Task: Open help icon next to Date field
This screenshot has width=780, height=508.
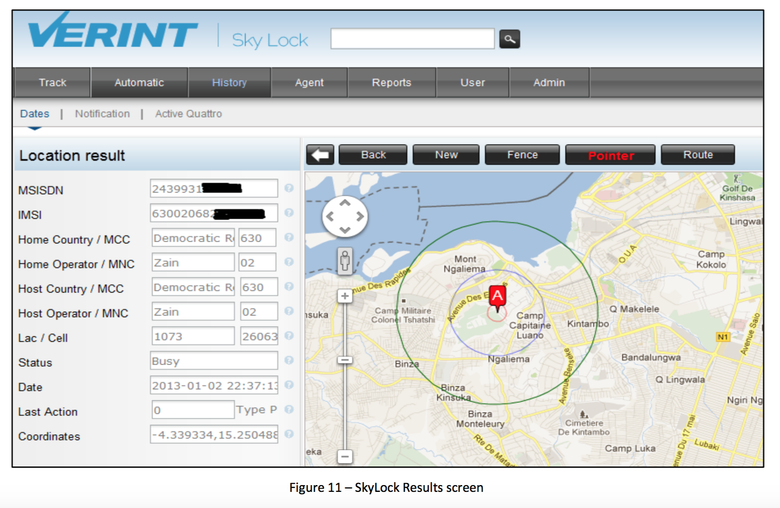Action: [x=289, y=385]
